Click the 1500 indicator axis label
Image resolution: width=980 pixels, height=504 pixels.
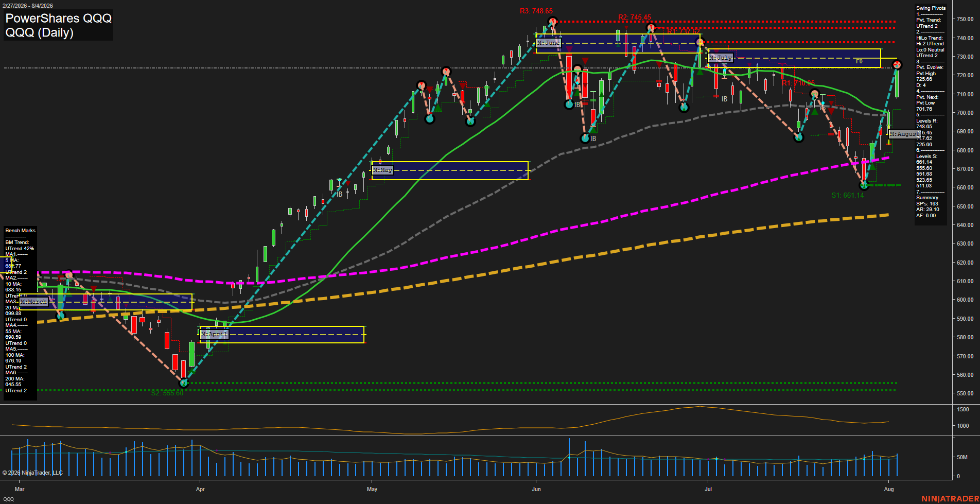(963, 410)
